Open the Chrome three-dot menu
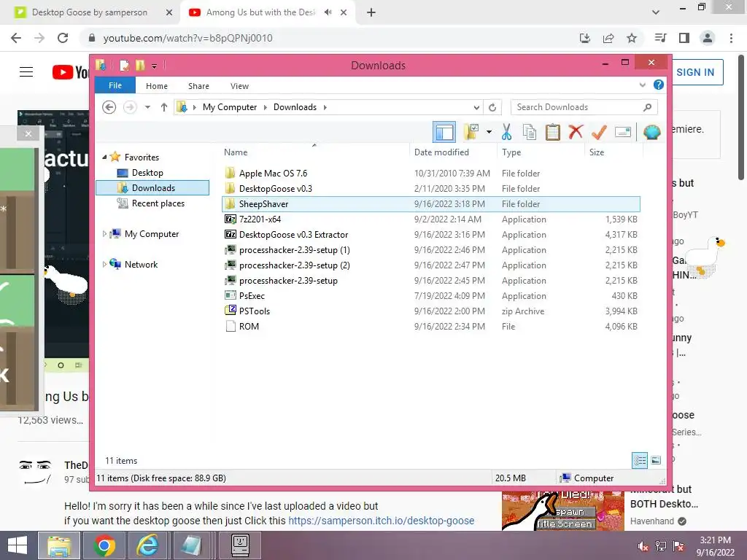The image size is (747, 560). coord(731,38)
